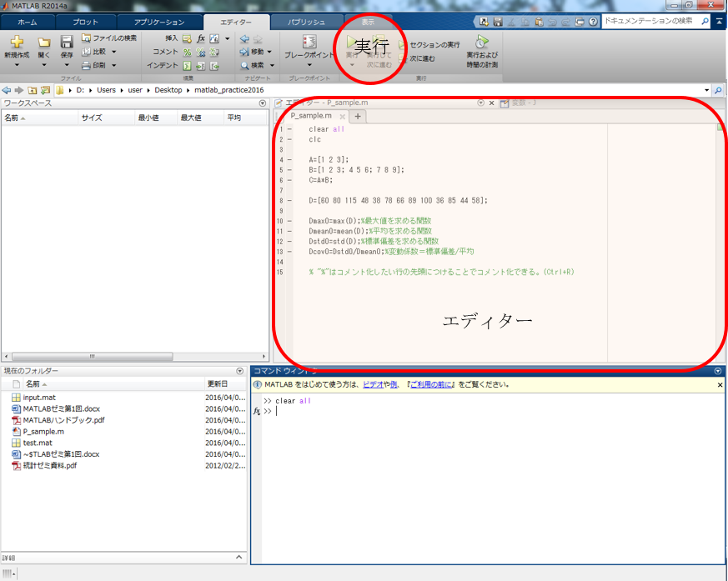Toggle breakpoint dash on line 13
The height and width of the screenshot is (581, 728).
point(289,252)
